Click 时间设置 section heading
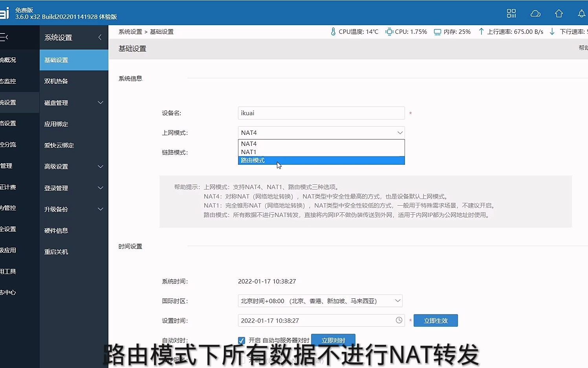The height and width of the screenshot is (368, 588). click(130, 246)
